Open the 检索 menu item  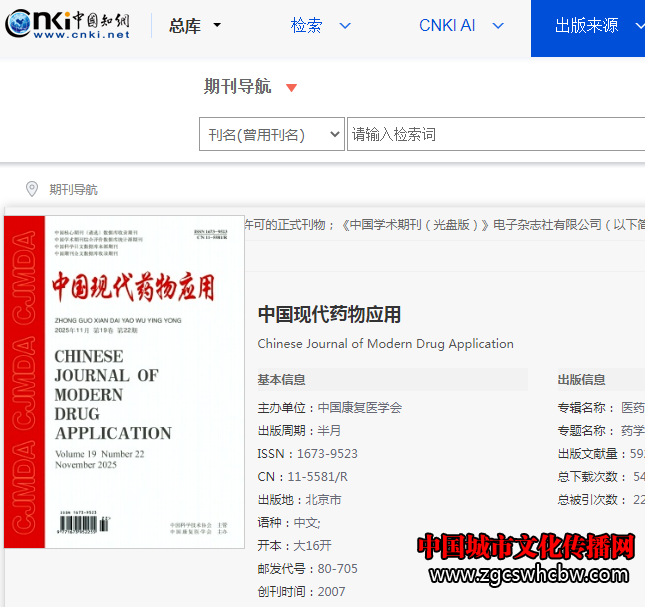(x=307, y=26)
